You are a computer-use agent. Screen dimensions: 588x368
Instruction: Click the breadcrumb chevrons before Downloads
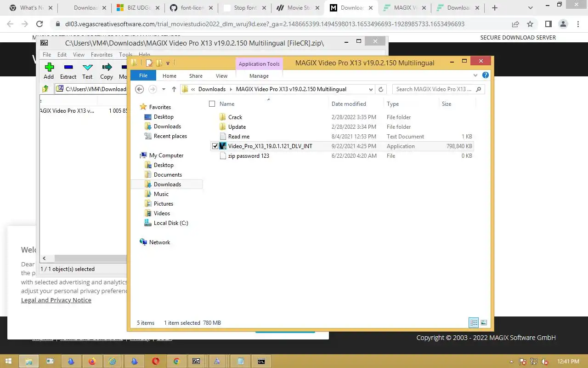[x=193, y=89]
